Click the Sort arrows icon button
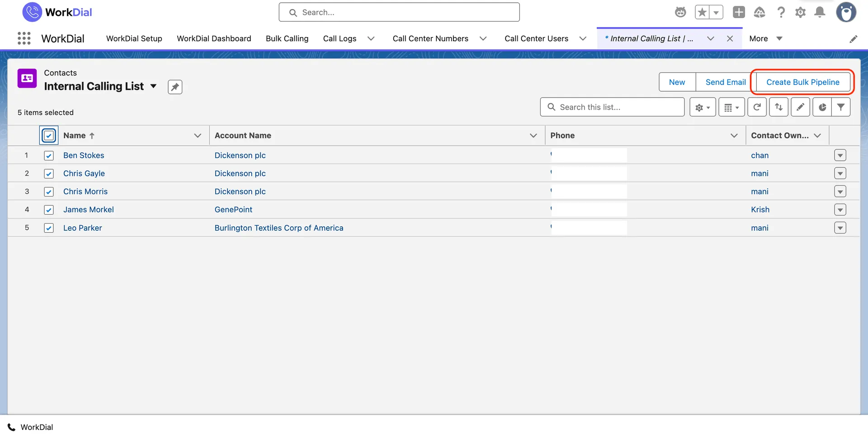This screenshot has width=868, height=439. (x=778, y=107)
